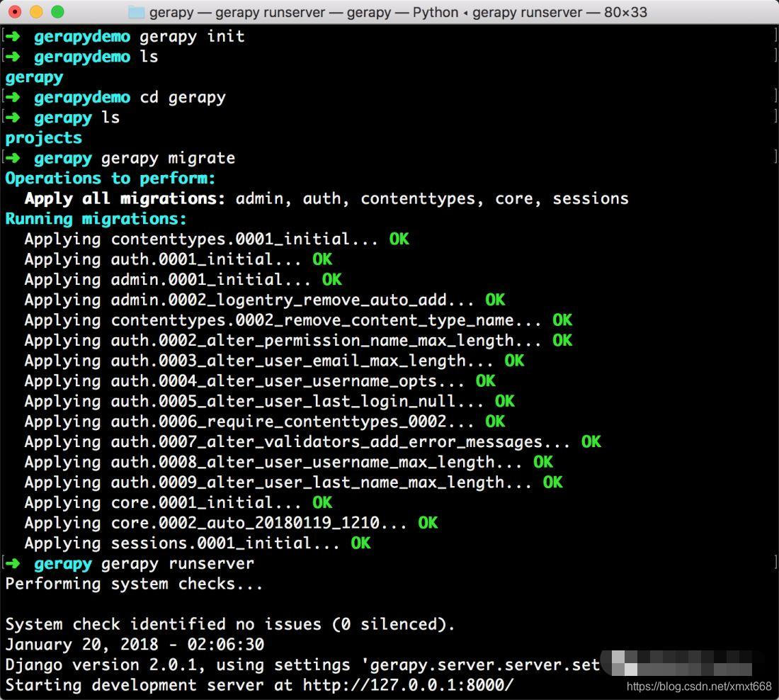Click 'core.0002_auto_20180119_1210' line

[231, 523]
